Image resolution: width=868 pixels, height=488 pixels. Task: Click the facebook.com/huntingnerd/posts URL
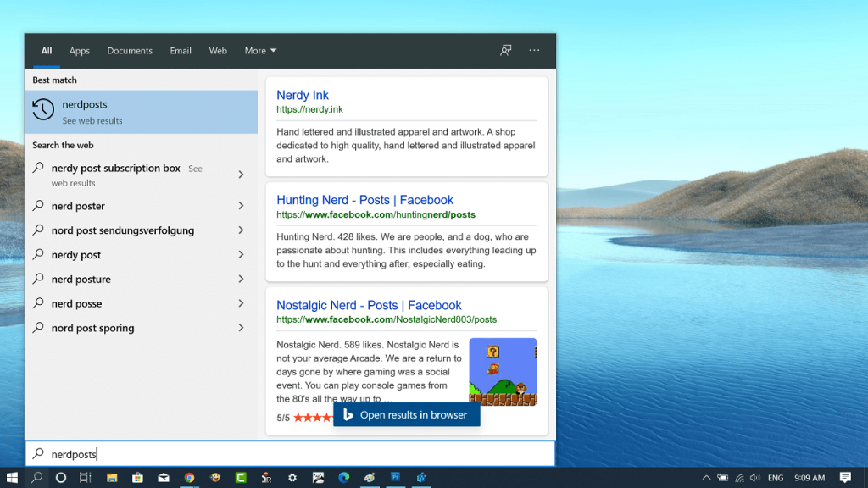click(x=376, y=214)
